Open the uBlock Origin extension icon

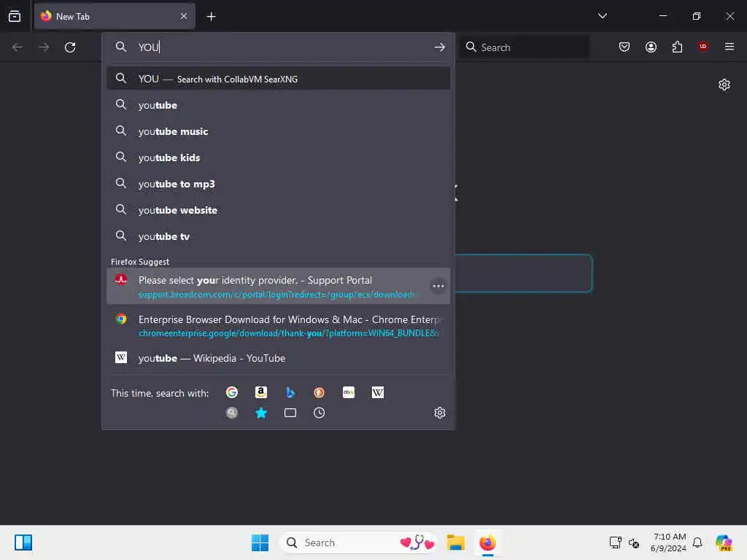(x=703, y=47)
